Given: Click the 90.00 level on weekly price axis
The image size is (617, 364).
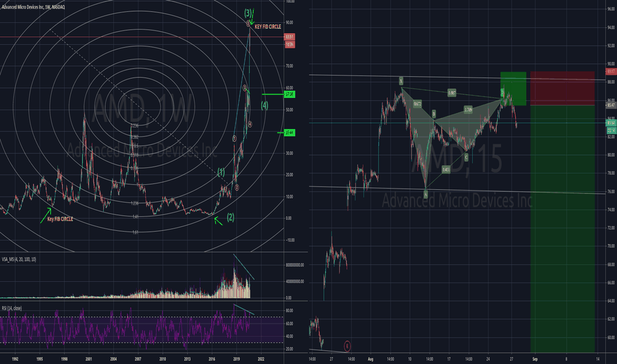Looking at the screenshot, I should [289, 23].
